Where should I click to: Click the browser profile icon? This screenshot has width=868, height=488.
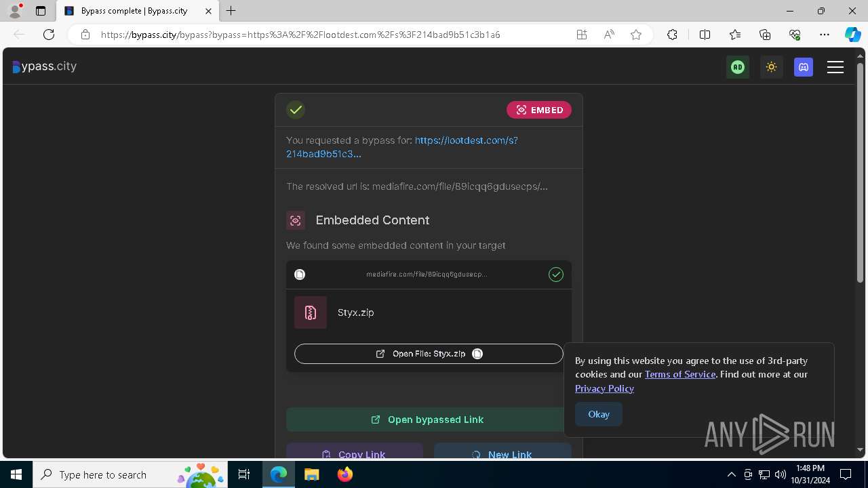pyautogui.click(x=15, y=11)
